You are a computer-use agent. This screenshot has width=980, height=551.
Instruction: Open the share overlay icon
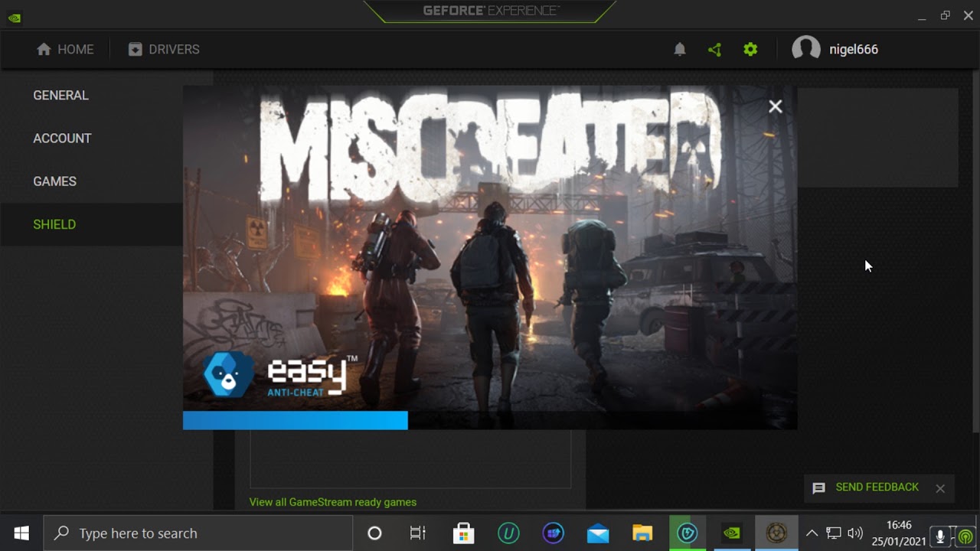click(x=714, y=49)
